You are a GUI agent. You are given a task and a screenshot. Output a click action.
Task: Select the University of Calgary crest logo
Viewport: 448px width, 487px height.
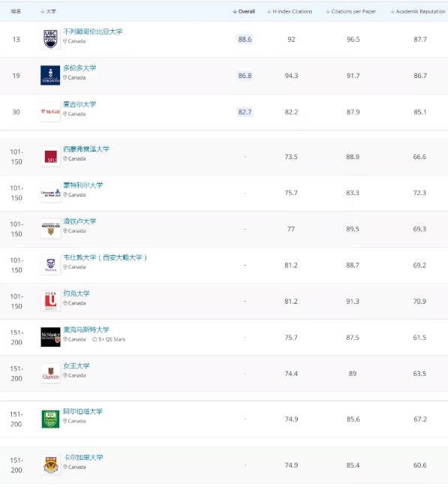[x=50, y=465]
